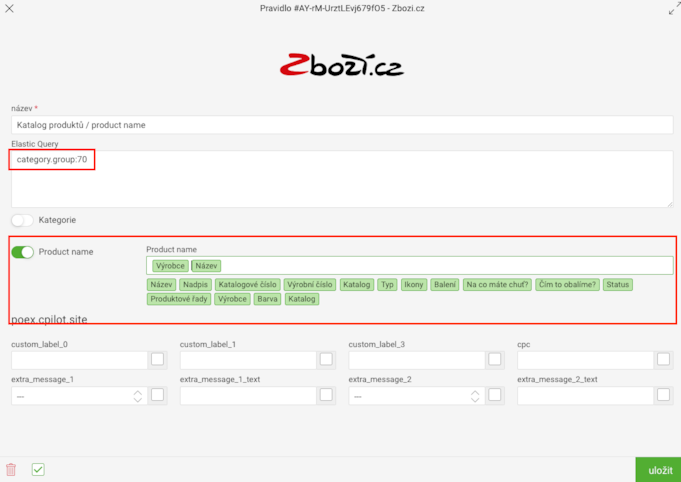This screenshot has height=482, width=681.
Task: Open the extra_message_1 dropdown
Action: [79, 396]
